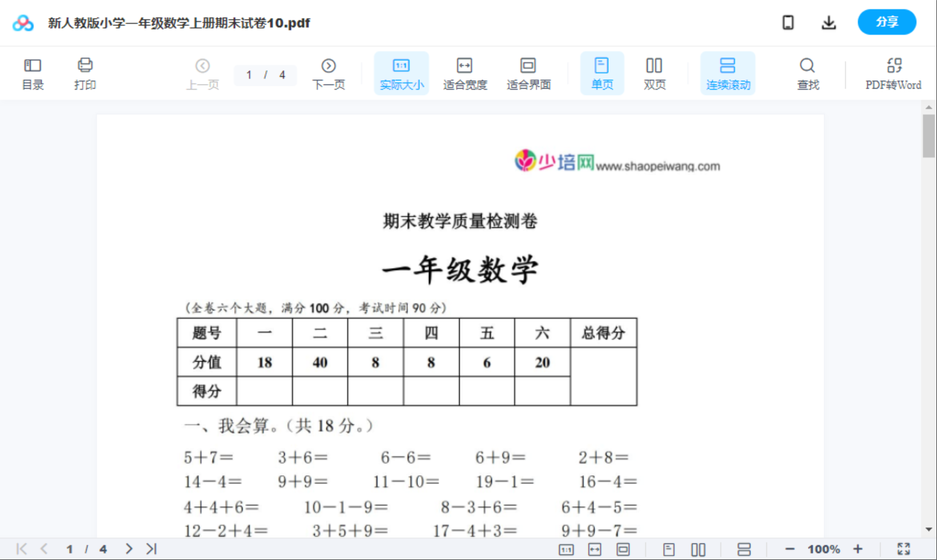Image resolution: width=937 pixels, height=560 pixels.
Task: Go to the next page with 下一页
Action: coord(328,73)
